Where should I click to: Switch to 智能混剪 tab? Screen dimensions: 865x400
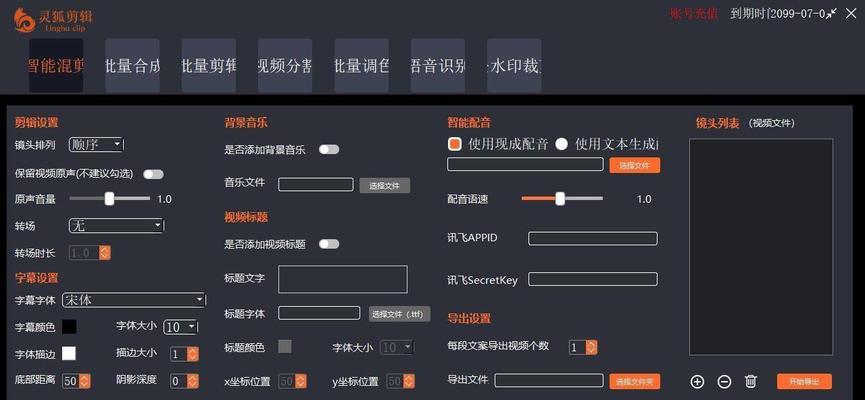pos(56,66)
